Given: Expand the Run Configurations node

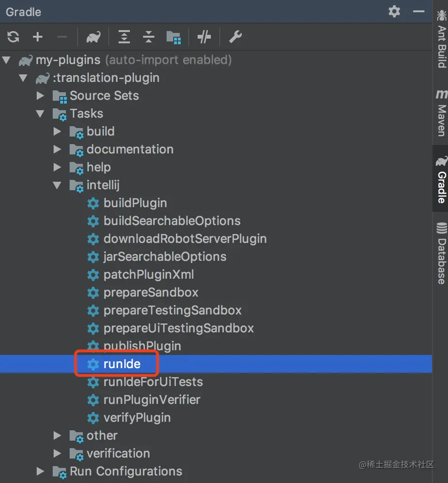Looking at the screenshot, I should (x=40, y=471).
